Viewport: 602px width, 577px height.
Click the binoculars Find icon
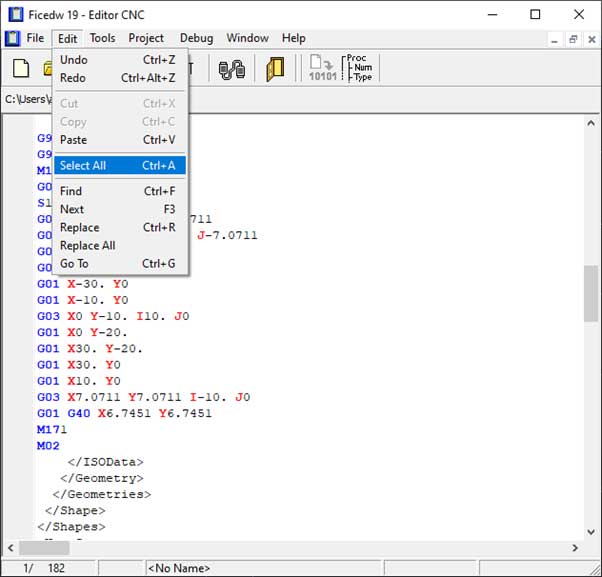tap(232, 69)
